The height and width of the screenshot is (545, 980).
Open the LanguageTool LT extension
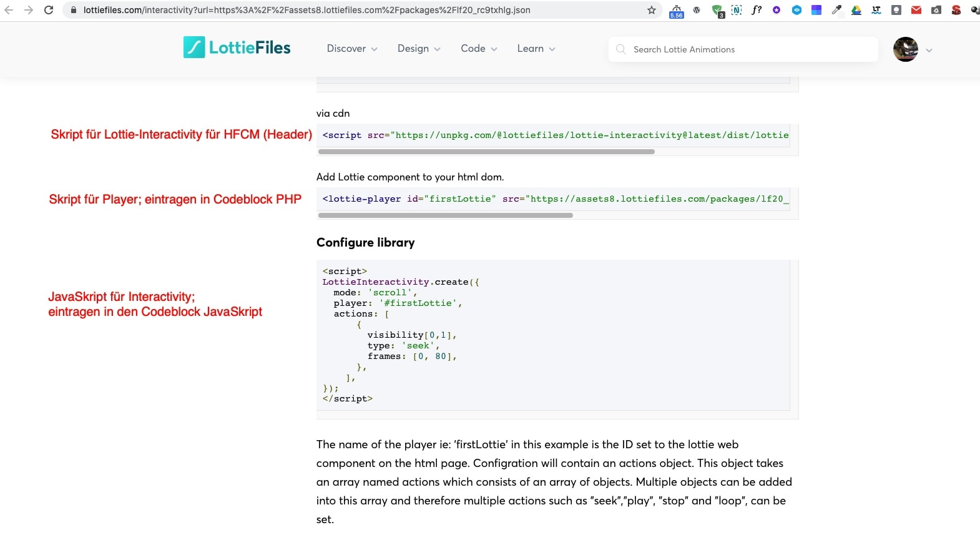tap(876, 10)
